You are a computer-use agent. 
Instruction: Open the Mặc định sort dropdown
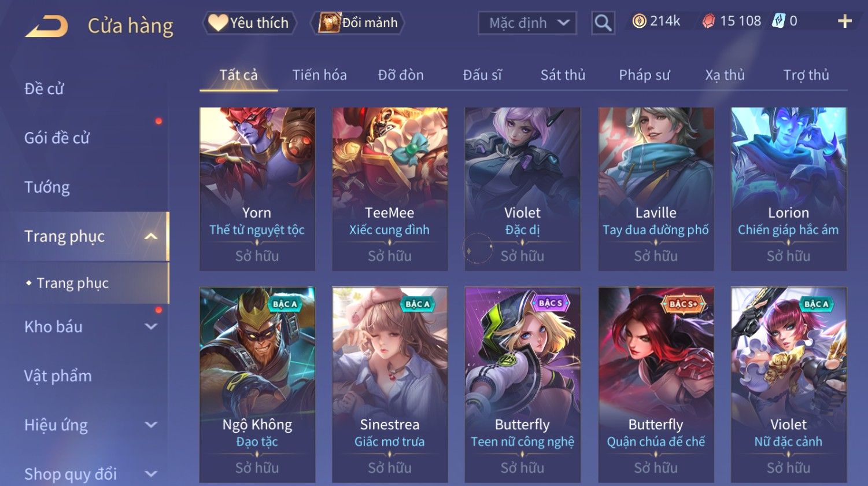pos(527,23)
